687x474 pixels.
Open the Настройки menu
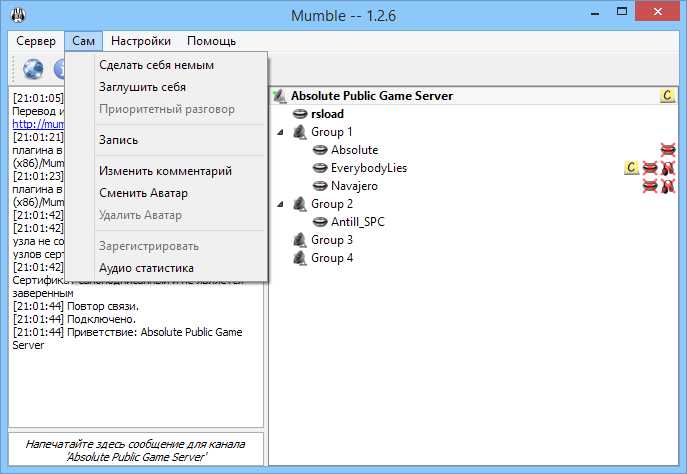click(x=141, y=41)
